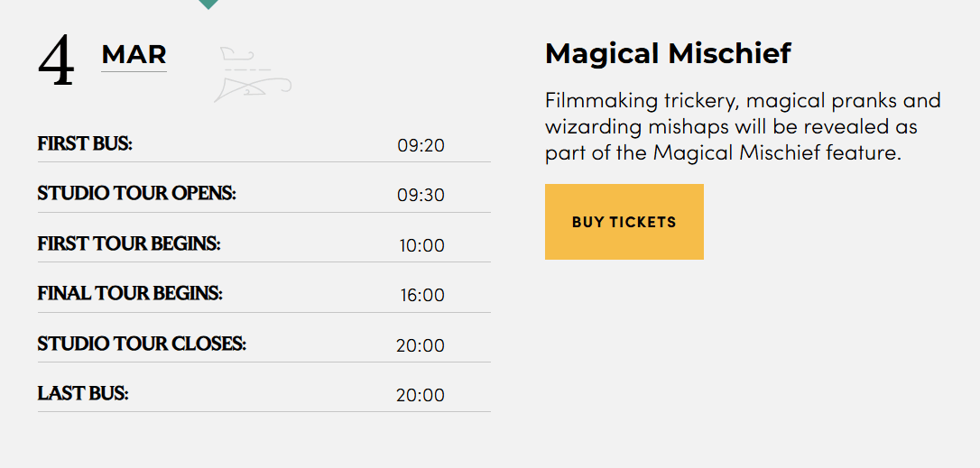Click the Magical Mischief heading
Image resolution: width=980 pixels, height=468 pixels.
tap(668, 54)
